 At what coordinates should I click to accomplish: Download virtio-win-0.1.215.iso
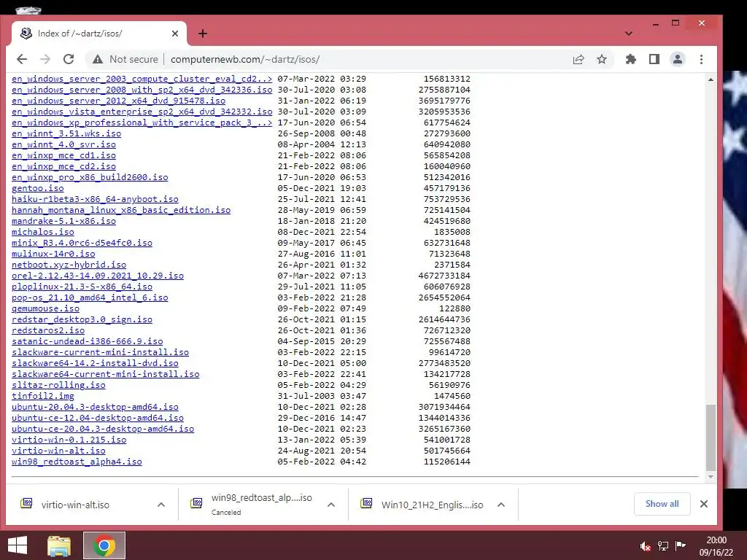tap(69, 440)
